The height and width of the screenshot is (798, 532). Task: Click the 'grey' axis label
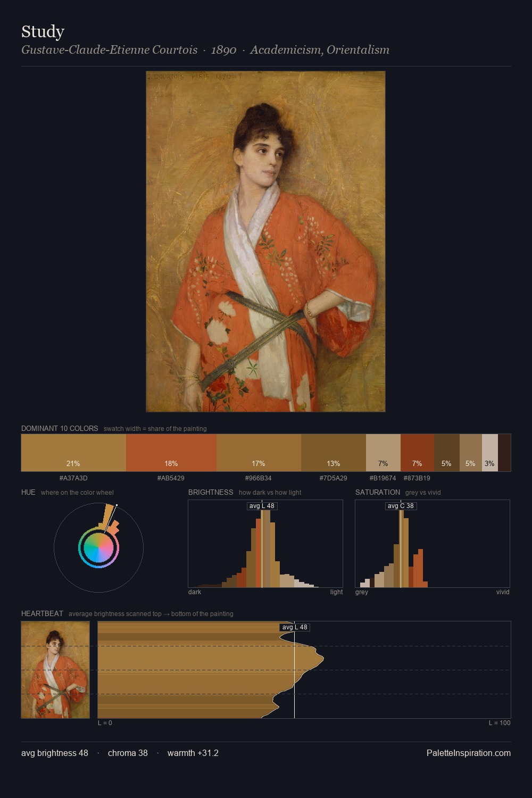tap(362, 592)
